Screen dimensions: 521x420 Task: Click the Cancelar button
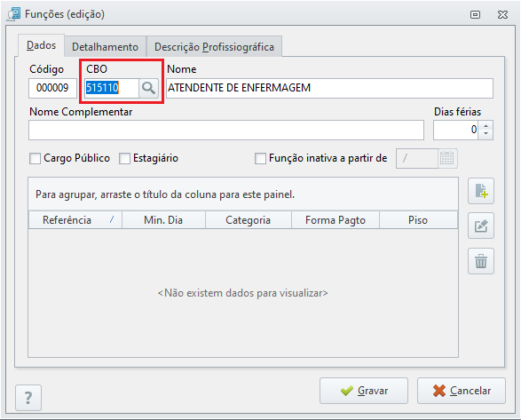coord(462,391)
